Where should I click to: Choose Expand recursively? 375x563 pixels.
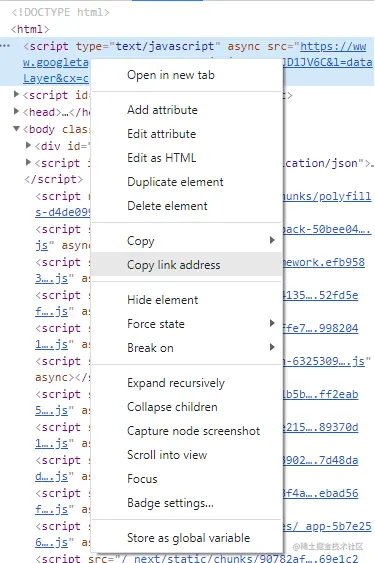click(186, 383)
